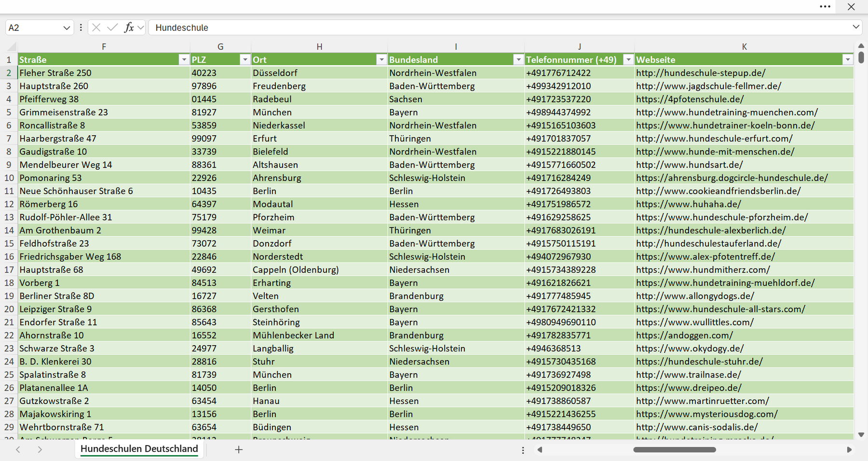The height and width of the screenshot is (461, 868).
Task: Click the confirm checkmark icon in formula bar
Action: (112, 28)
